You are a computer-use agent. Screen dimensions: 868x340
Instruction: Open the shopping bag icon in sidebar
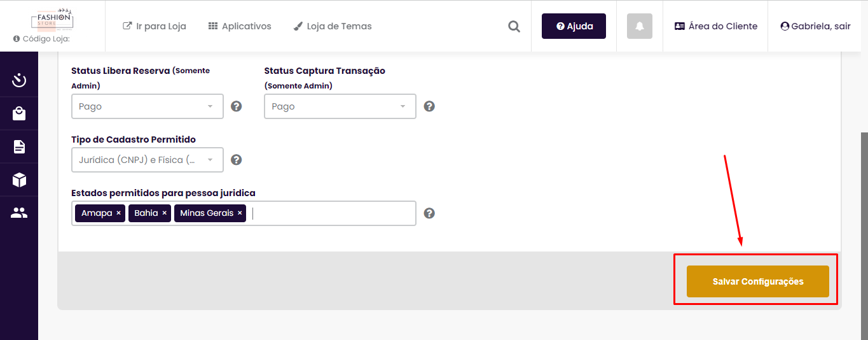(19, 114)
